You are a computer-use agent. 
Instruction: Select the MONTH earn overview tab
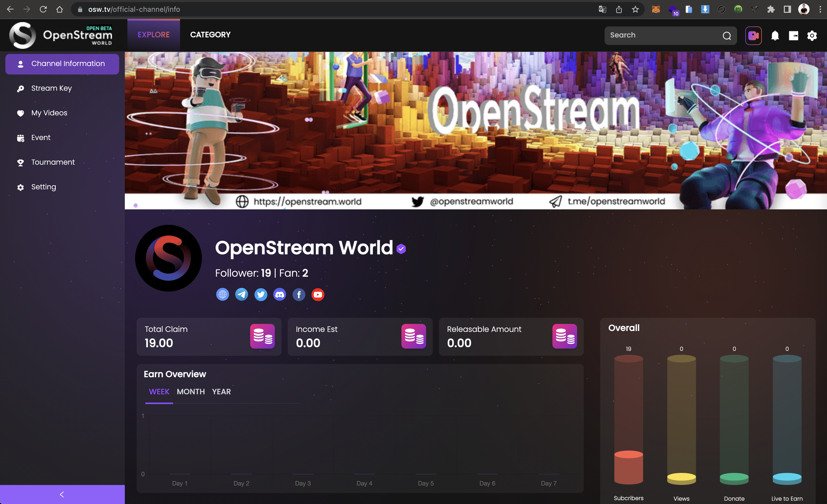click(191, 391)
